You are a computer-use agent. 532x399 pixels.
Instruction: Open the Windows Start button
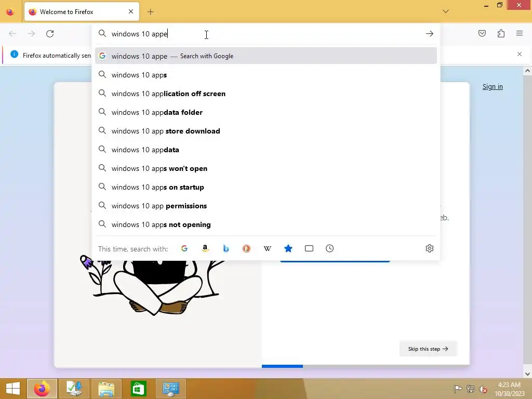click(12, 389)
